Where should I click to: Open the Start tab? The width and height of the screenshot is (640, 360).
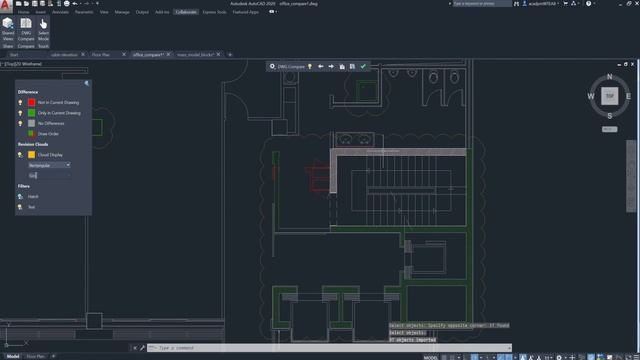point(14,54)
